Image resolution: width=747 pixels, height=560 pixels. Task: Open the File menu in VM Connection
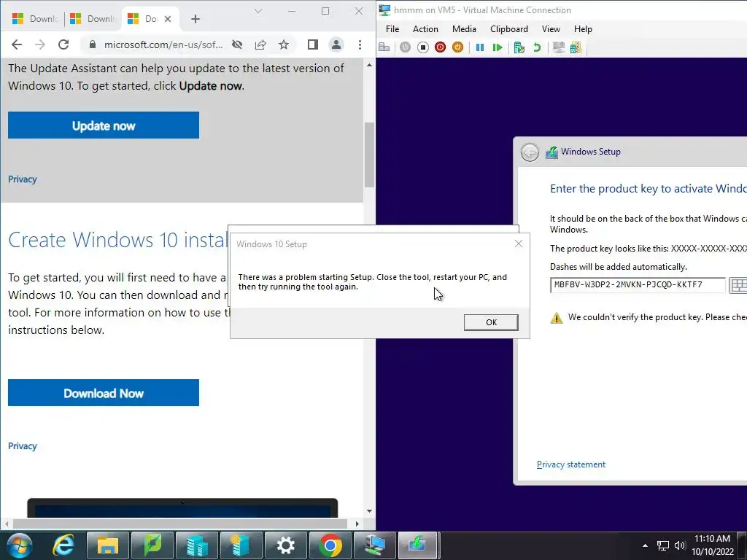(392, 29)
